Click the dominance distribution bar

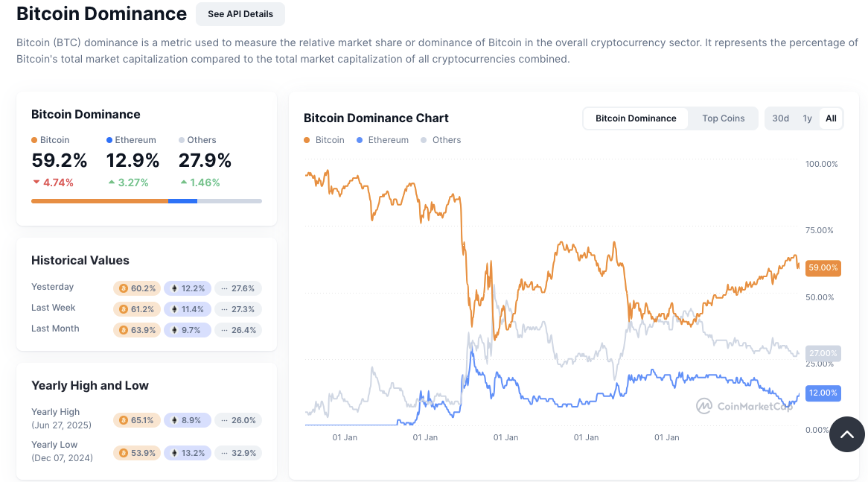[146, 200]
